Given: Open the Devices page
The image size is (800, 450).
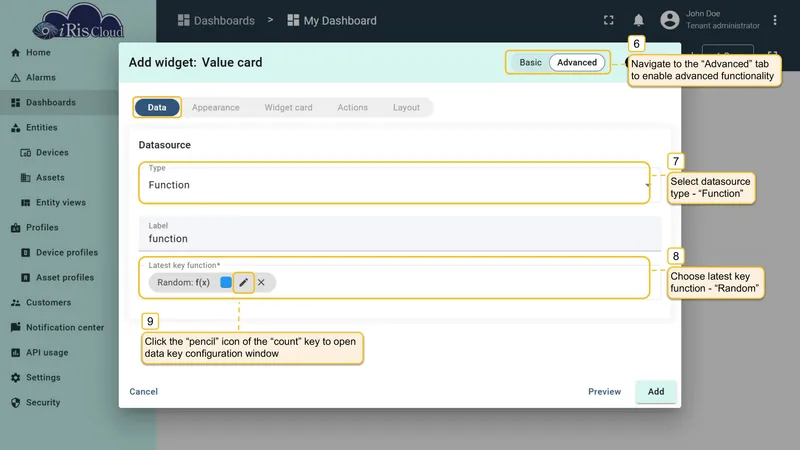Looking at the screenshot, I should pyautogui.click(x=44, y=153).
